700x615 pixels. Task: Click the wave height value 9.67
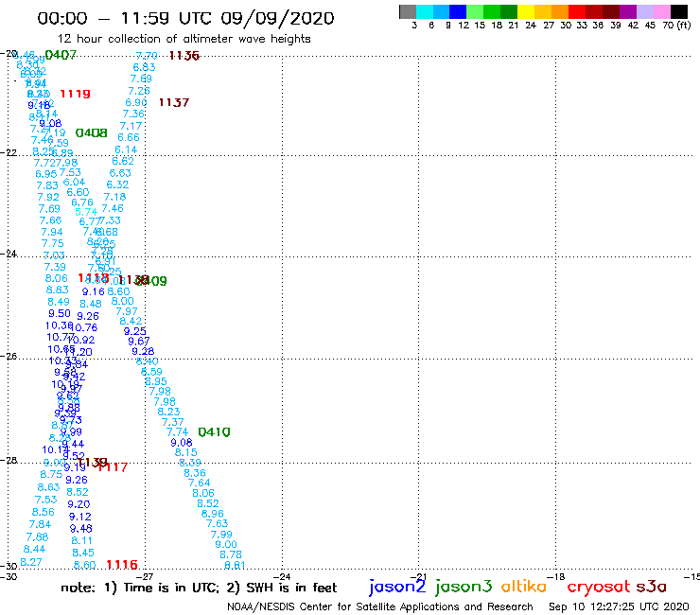pos(139,342)
